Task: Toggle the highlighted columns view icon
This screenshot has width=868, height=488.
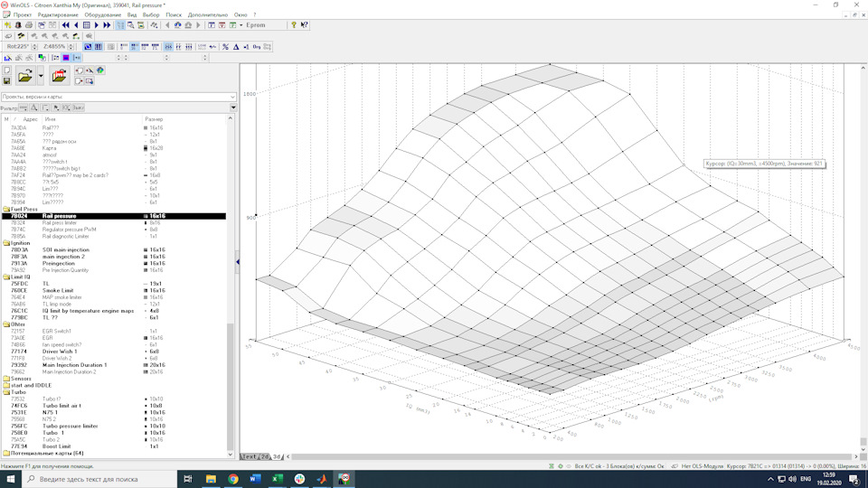Action: (x=98, y=47)
